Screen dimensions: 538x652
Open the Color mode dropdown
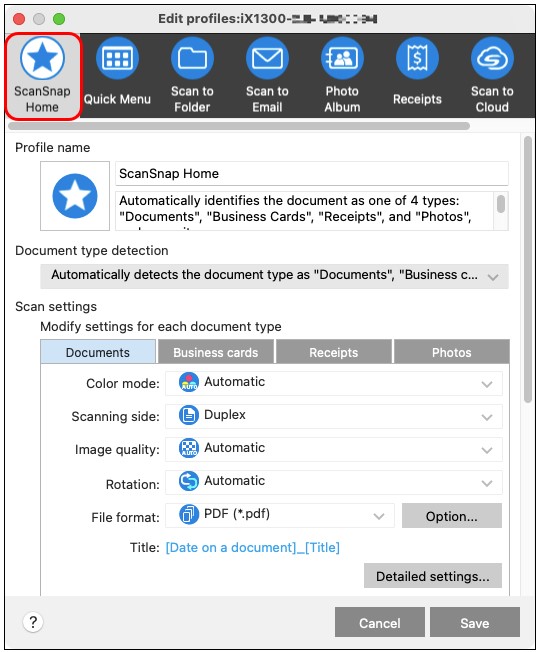[x=333, y=383]
